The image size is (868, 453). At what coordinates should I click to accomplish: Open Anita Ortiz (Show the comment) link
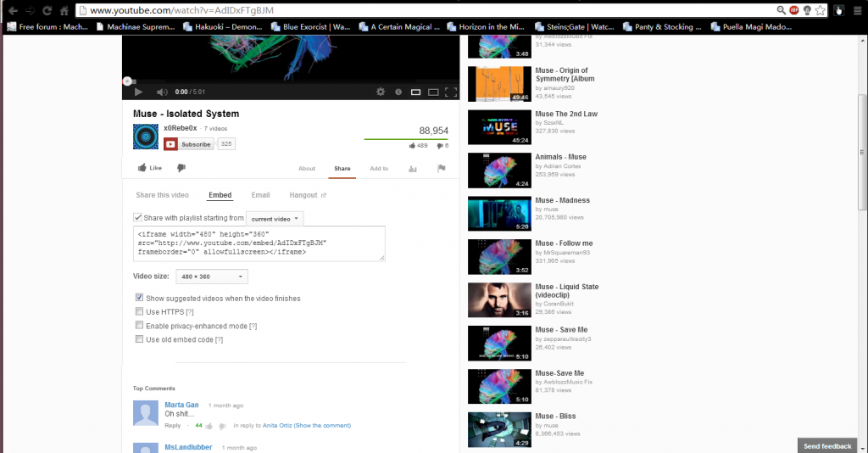pyautogui.click(x=306, y=426)
